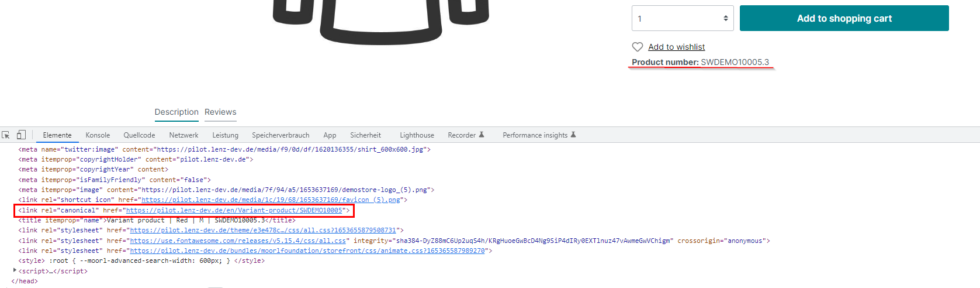The image size is (980, 288).
Task: Select the title itemprop name line
Action: coord(157,220)
